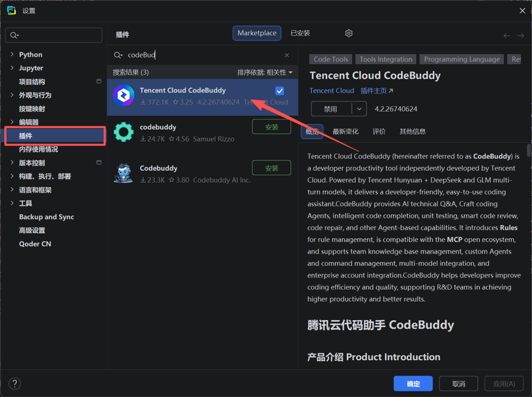
Task: Click the 禁用 disable button
Action: 331,109
